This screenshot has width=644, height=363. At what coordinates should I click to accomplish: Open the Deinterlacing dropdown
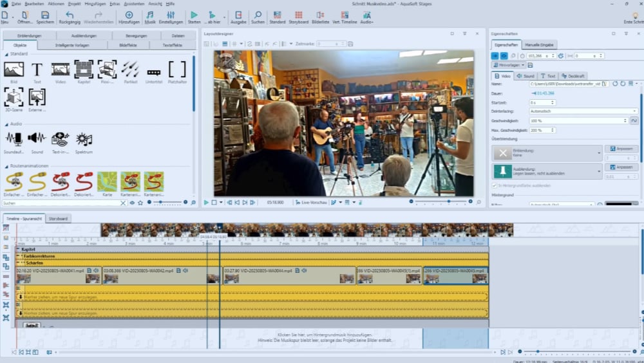pos(634,111)
